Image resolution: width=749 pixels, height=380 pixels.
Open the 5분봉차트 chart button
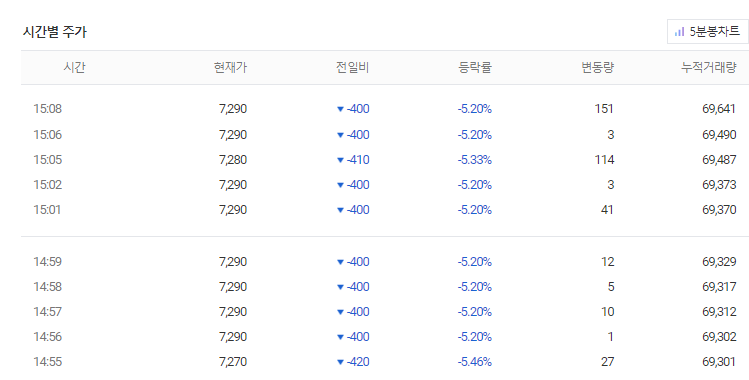(x=707, y=32)
